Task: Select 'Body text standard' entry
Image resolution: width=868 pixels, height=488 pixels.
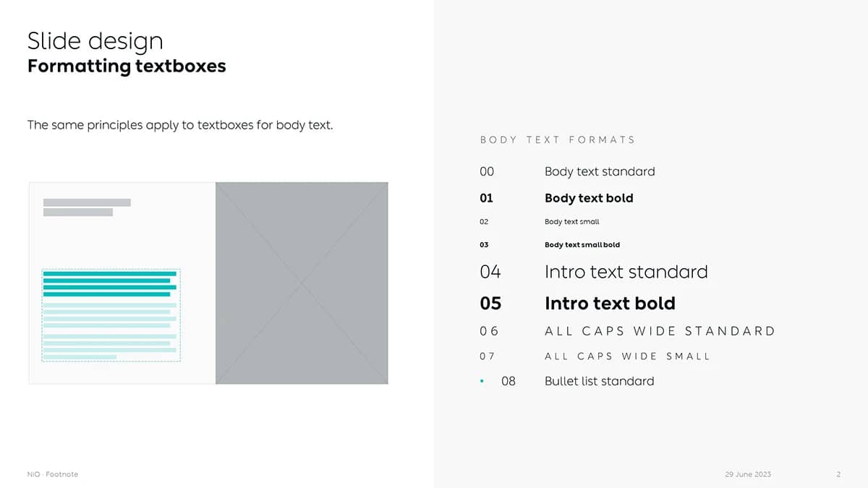Action: [x=600, y=171]
